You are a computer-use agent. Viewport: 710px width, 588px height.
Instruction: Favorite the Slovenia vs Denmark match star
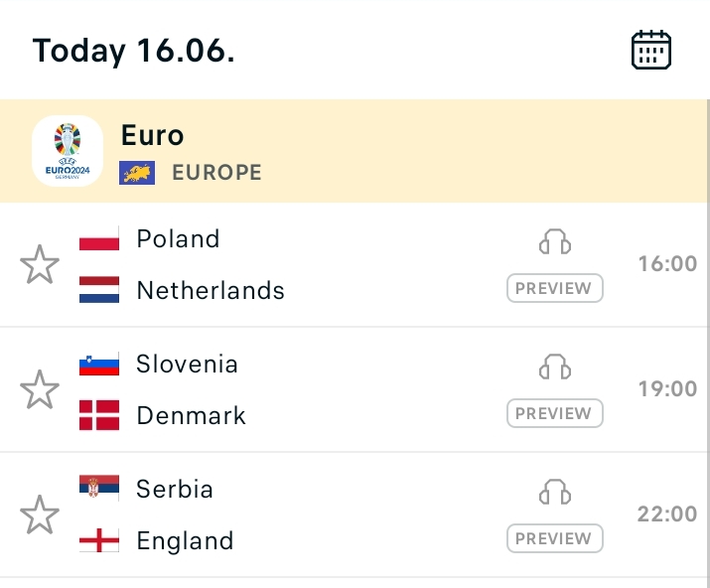pyautogui.click(x=40, y=389)
